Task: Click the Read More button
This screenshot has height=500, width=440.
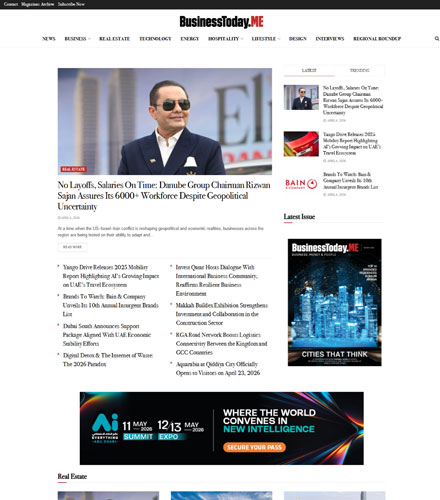Action: pos(72,247)
